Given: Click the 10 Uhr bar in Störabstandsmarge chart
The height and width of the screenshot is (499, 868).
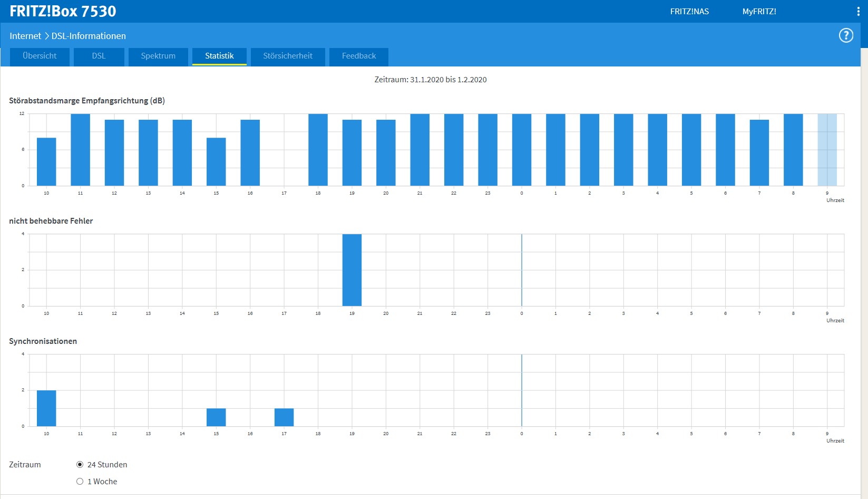Looking at the screenshot, I should tap(46, 162).
